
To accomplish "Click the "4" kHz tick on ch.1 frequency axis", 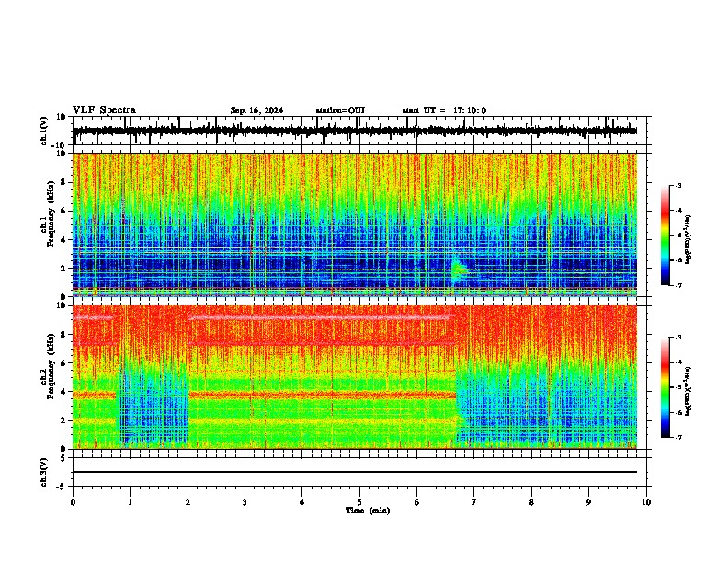I will [63, 240].
